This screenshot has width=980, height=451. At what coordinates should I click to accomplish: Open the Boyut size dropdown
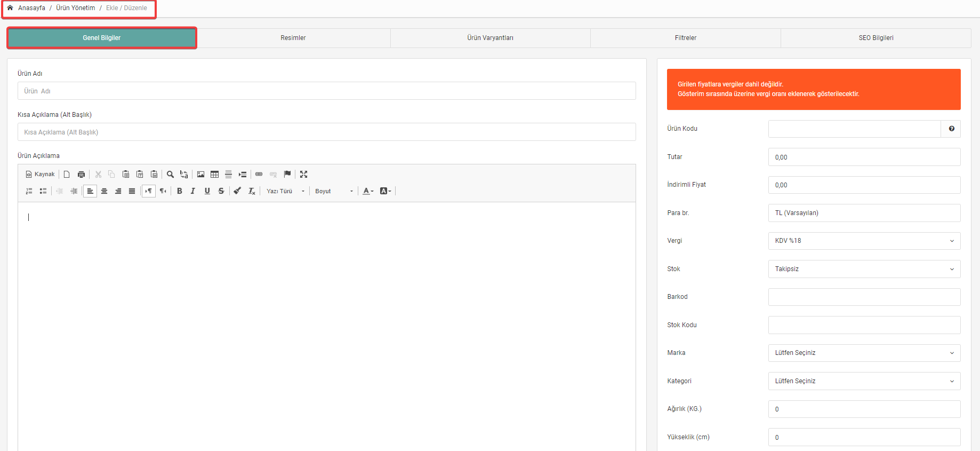pyautogui.click(x=334, y=191)
